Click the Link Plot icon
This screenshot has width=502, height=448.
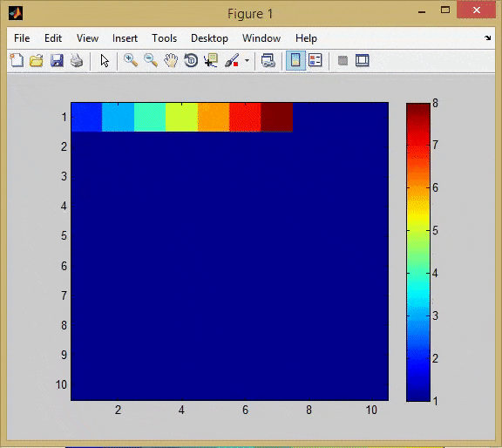268,60
